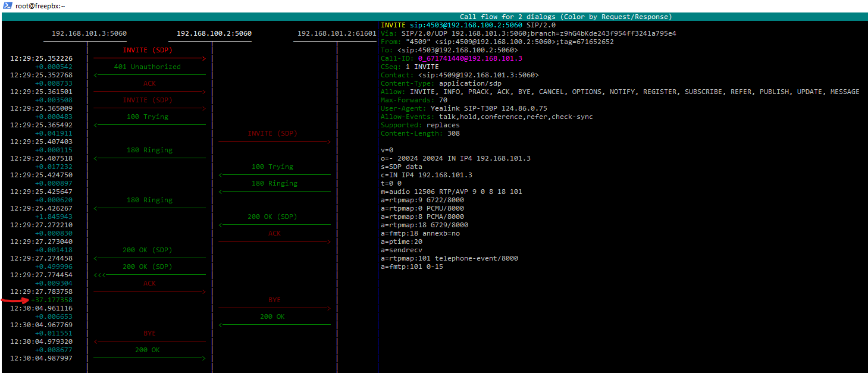Select the 100 Trying at 12:29:25.365492
Viewport: 868px width, 373px height.
coord(147,117)
